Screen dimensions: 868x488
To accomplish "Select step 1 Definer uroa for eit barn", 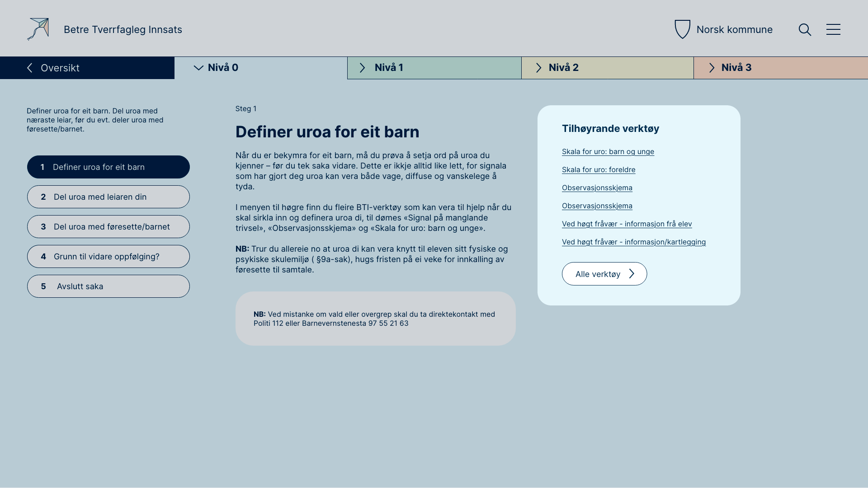I will [x=108, y=167].
